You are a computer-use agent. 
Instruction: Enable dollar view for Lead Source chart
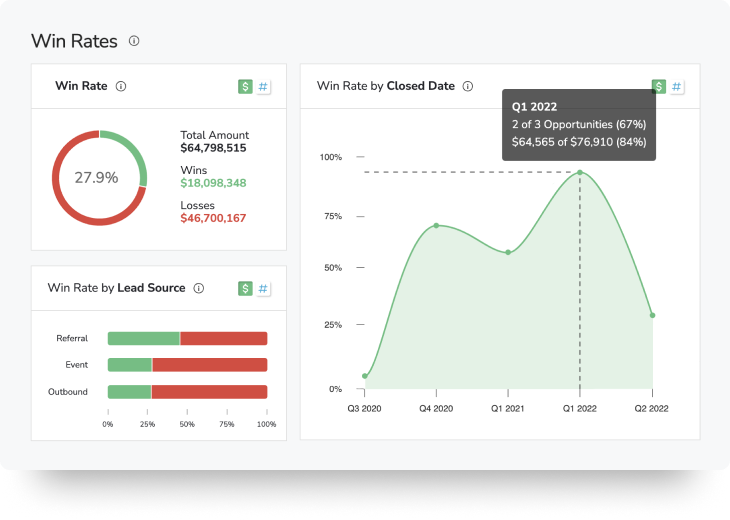tap(245, 289)
